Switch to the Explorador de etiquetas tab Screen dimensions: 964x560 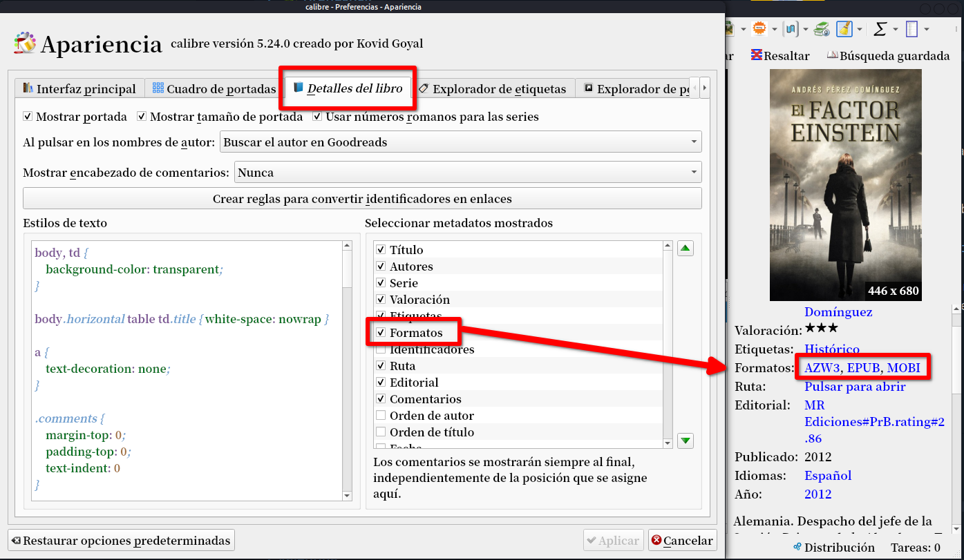[493, 88]
